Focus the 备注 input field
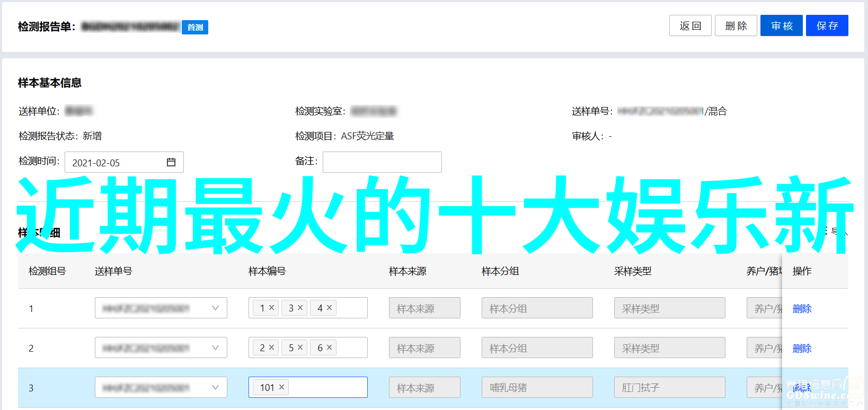This screenshot has height=410, width=868. pos(382,162)
